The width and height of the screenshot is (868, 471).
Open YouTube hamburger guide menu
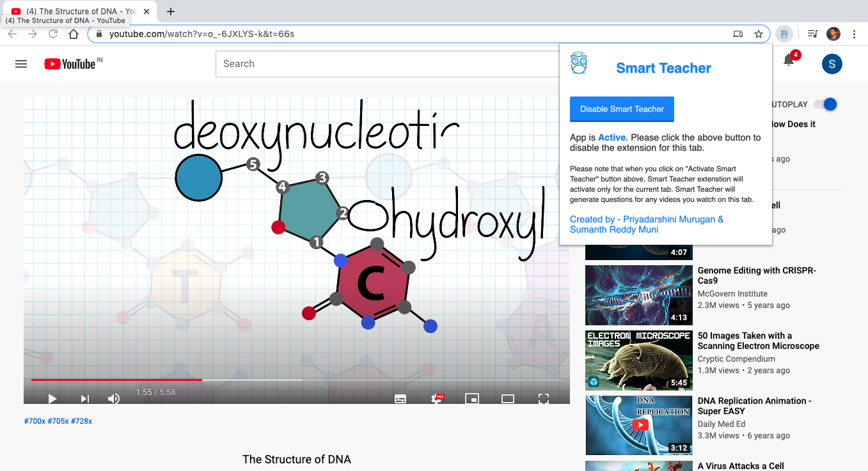[21, 64]
